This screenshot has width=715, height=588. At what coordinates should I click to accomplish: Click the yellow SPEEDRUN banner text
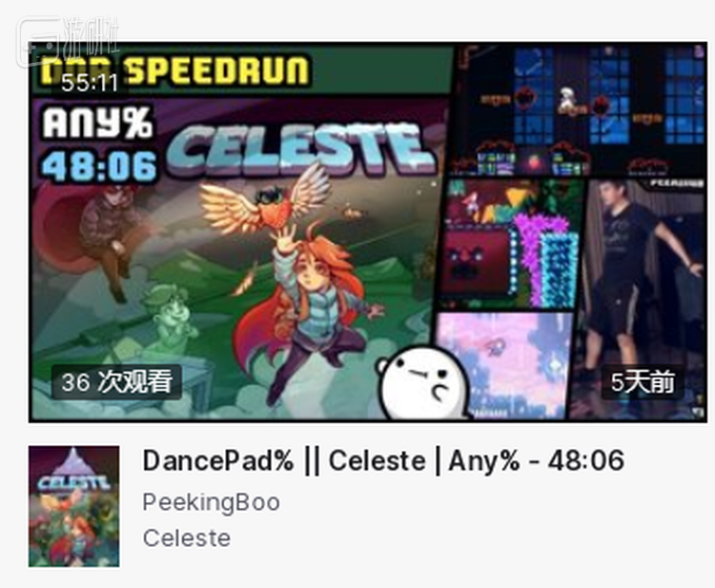216,71
